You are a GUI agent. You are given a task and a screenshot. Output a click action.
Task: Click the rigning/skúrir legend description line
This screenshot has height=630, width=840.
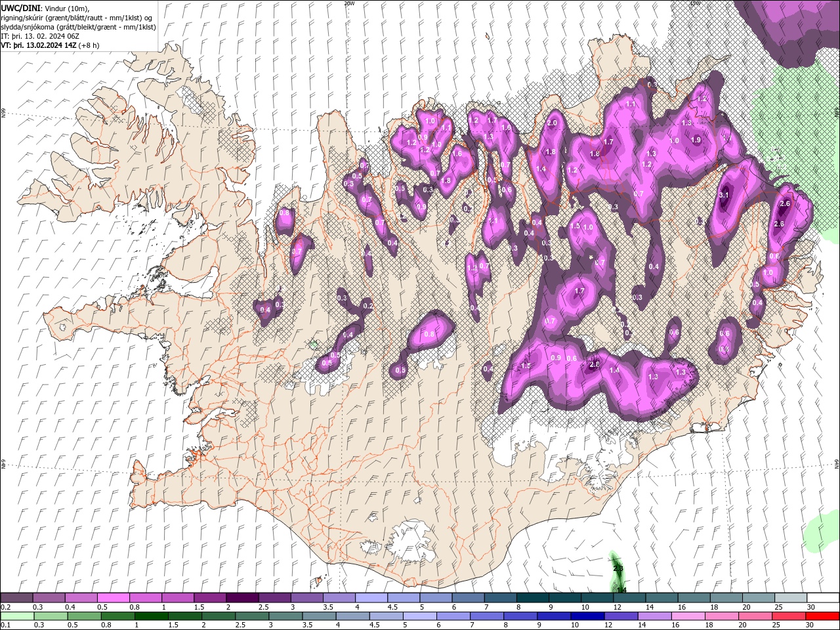point(77,17)
